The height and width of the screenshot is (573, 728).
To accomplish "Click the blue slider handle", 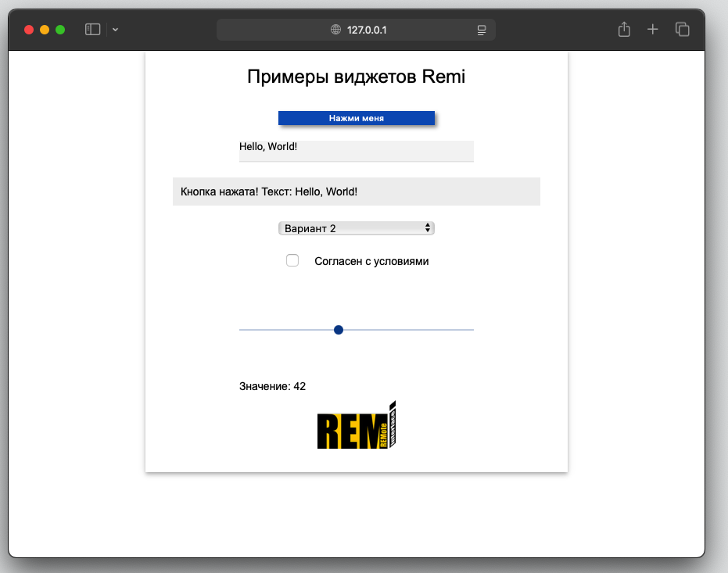I will [x=339, y=330].
